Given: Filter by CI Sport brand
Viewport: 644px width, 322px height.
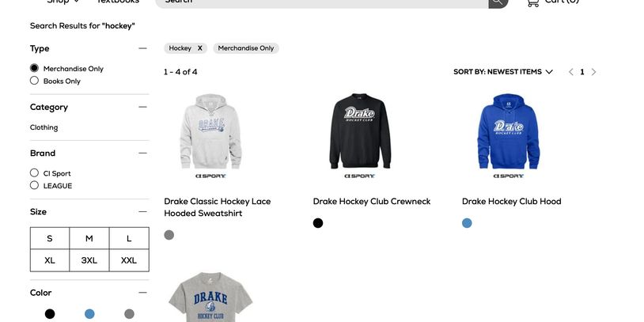Looking at the screenshot, I should pos(35,173).
